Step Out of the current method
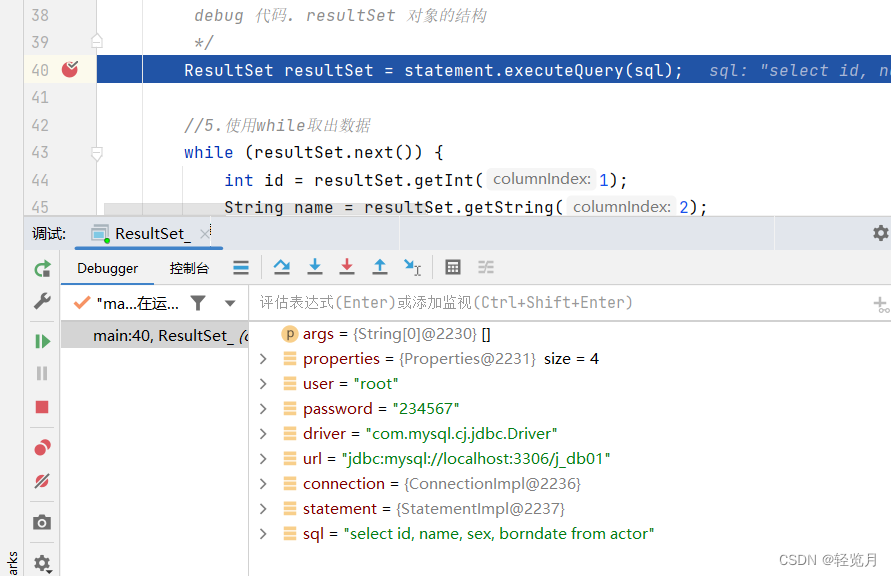Screen dimensions: 891x576 tap(381, 267)
